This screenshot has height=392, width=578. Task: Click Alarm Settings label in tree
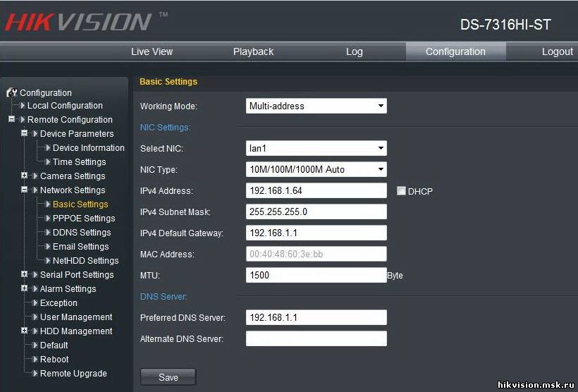[68, 289]
